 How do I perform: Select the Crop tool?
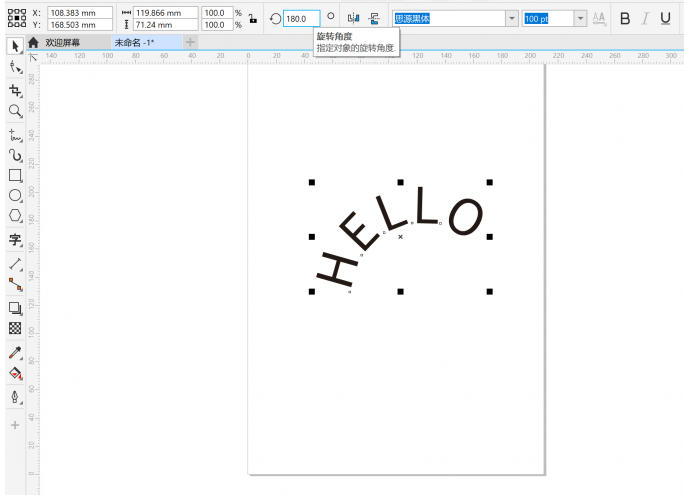(15, 90)
